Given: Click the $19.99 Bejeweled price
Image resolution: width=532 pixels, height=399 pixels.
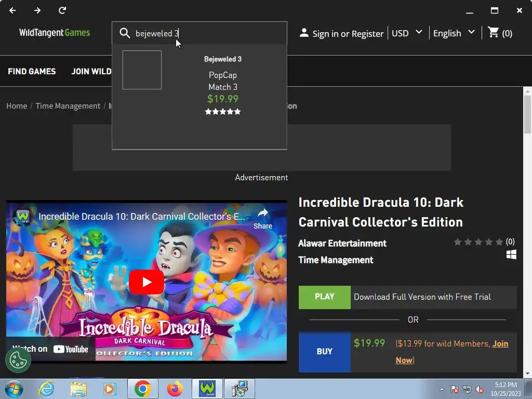Looking at the screenshot, I should tap(223, 99).
